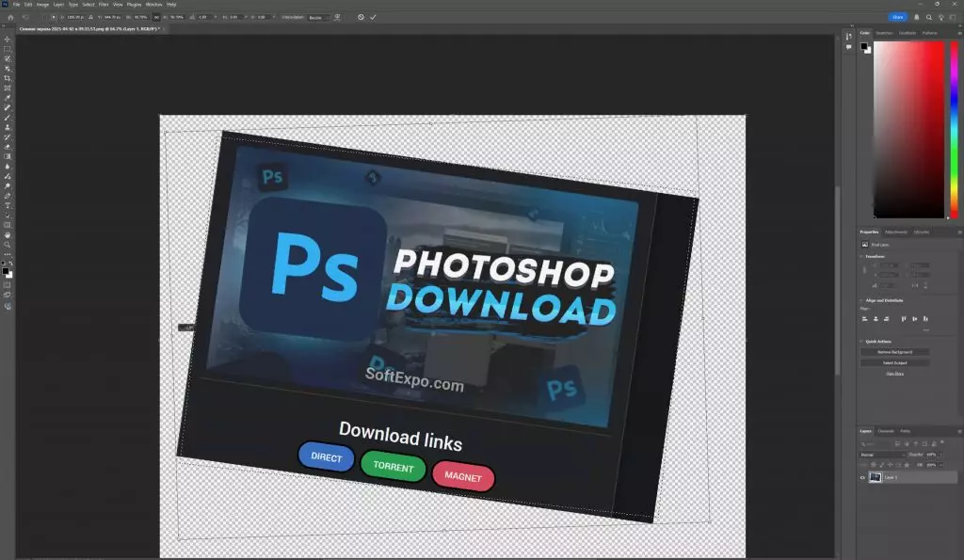Click the toolbar foreground color swatch
This screenshot has height=560, width=964.
(6, 271)
